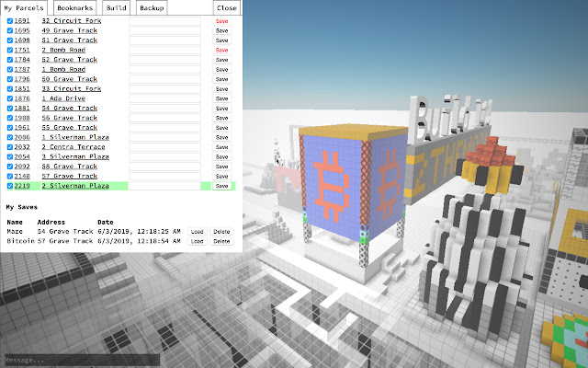The width and height of the screenshot is (588, 368).
Task: Open parcel ID link 1698
Action: pos(22,40)
